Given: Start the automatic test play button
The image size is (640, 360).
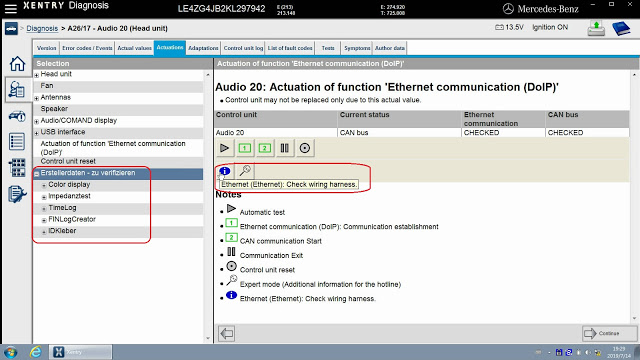Looking at the screenshot, I should [224, 148].
